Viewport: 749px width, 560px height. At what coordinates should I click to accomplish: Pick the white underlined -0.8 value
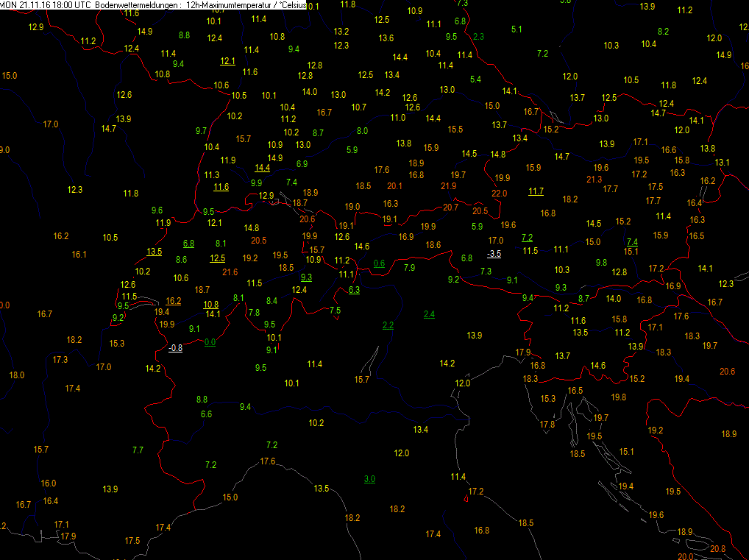pos(175,348)
